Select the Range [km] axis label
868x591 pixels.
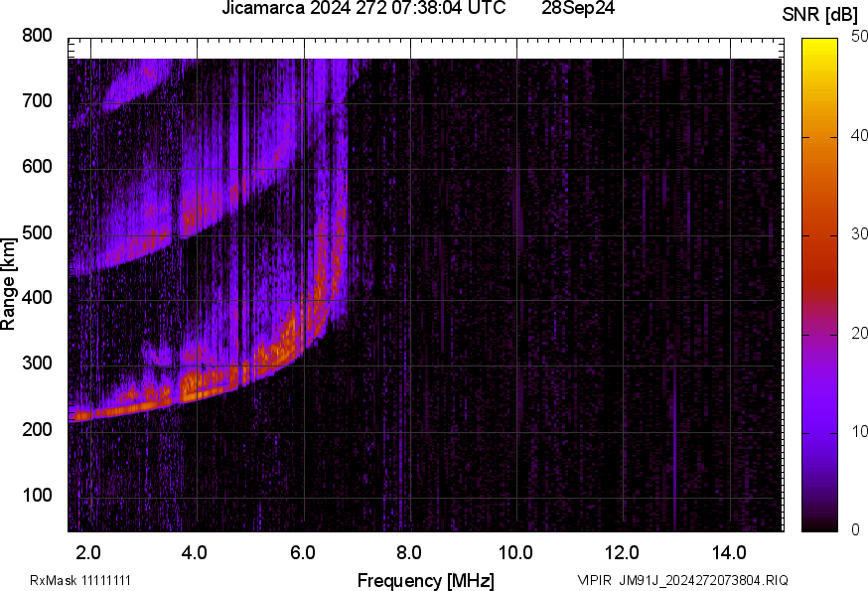coord(9,286)
